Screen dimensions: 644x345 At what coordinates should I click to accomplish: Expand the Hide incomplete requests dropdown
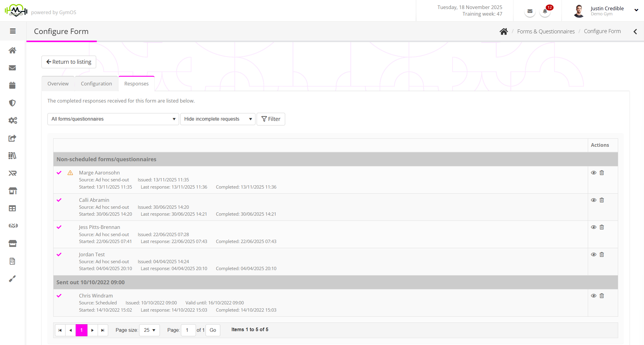click(x=218, y=119)
